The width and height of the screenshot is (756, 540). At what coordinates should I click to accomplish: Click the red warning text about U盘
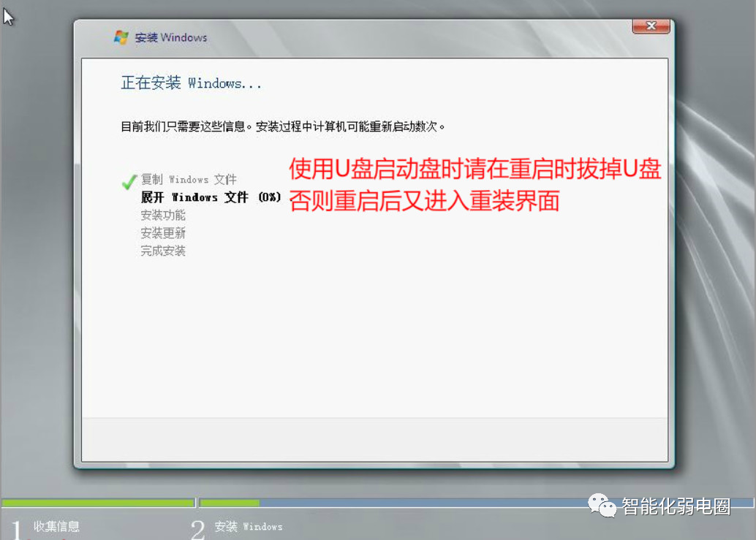point(474,185)
